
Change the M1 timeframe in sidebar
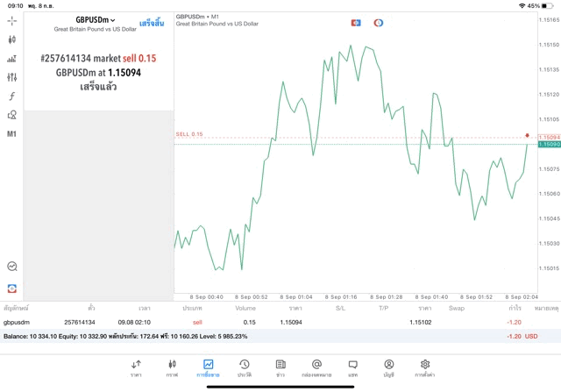[x=11, y=134]
